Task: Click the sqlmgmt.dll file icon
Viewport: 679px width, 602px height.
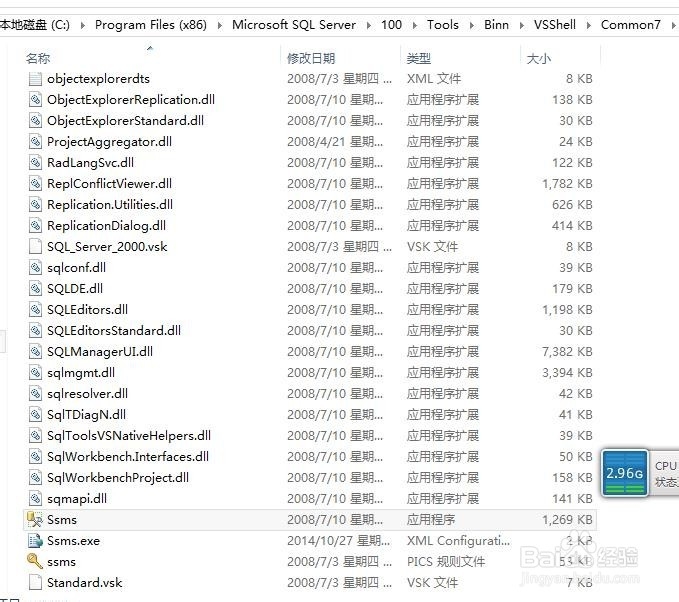Action: coord(35,373)
